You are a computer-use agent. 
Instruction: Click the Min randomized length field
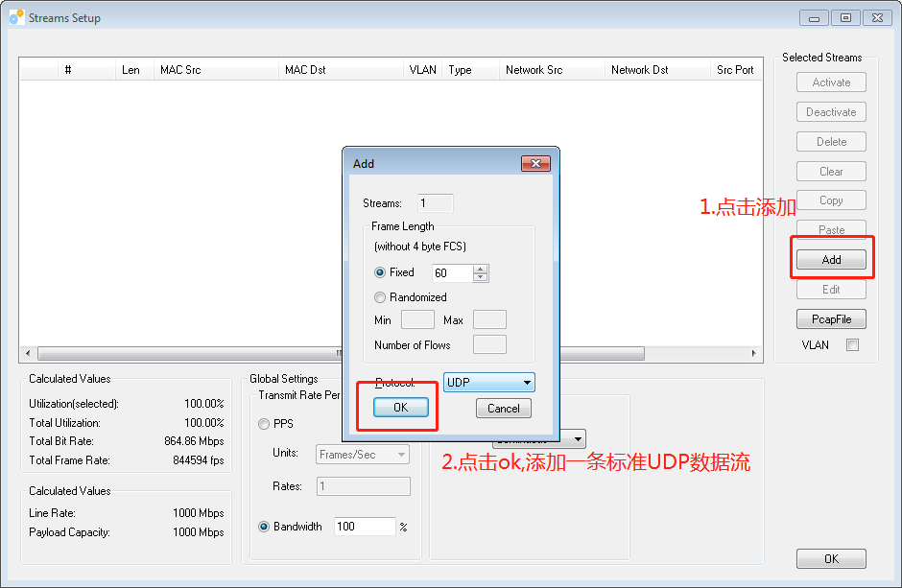pyautogui.click(x=417, y=319)
